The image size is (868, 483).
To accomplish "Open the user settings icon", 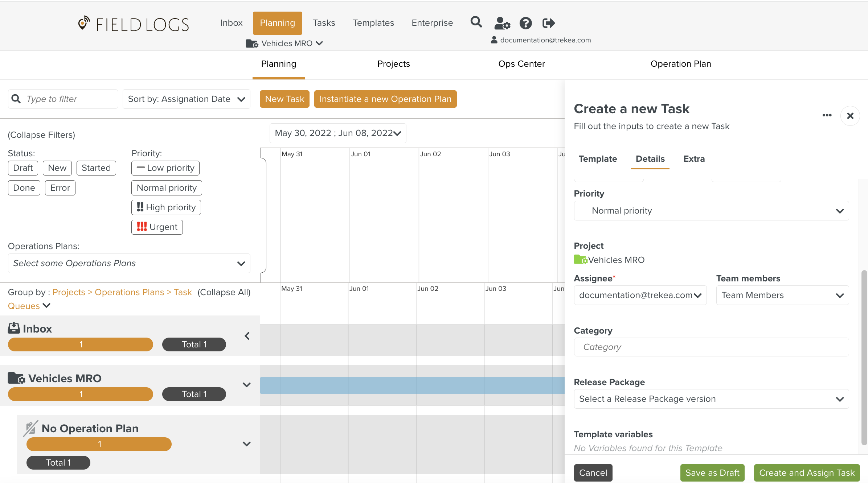I will (x=502, y=23).
